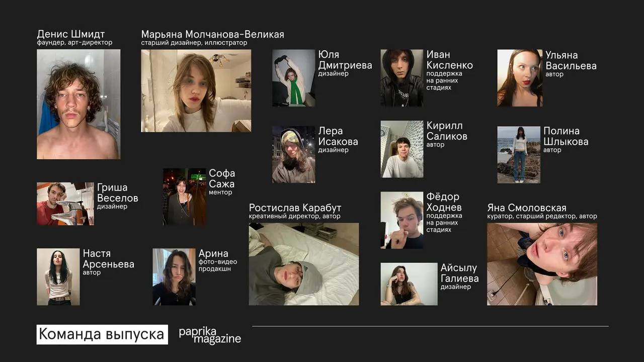This screenshot has height=362, width=644.
Task: Click the photo under Яна Смоловская
Action: (x=542, y=264)
